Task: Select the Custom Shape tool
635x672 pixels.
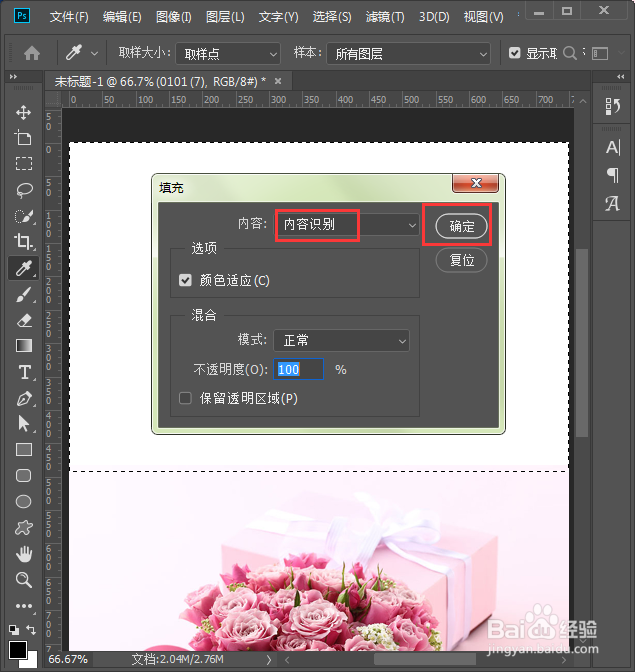Action: [x=24, y=528]
